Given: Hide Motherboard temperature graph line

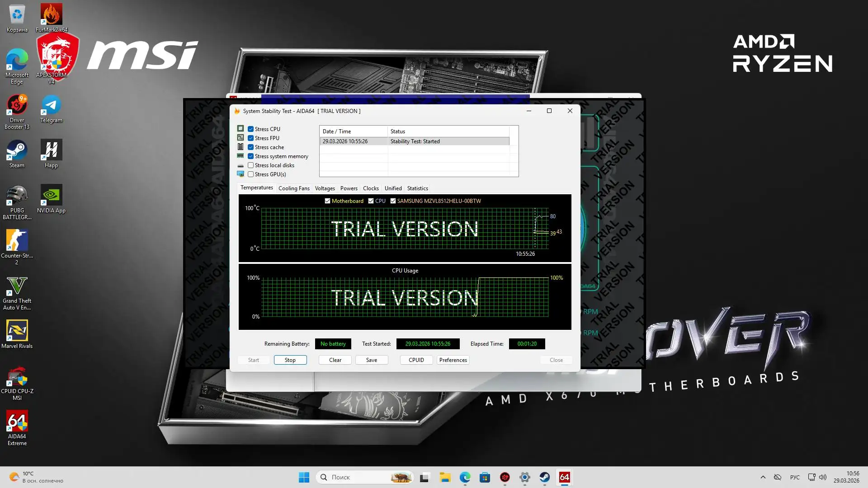Looking at the screenshot, I should [327, 201].
